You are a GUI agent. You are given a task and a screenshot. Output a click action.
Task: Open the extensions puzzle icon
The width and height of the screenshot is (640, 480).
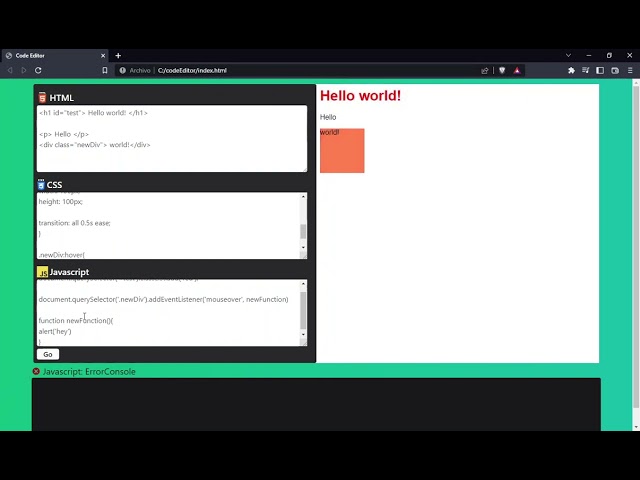coord(571,70)
